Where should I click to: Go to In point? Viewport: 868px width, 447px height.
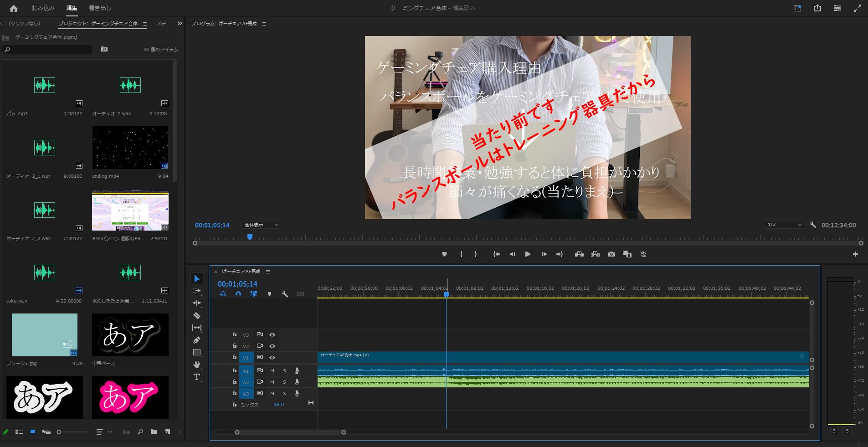[x=496, y=254]
